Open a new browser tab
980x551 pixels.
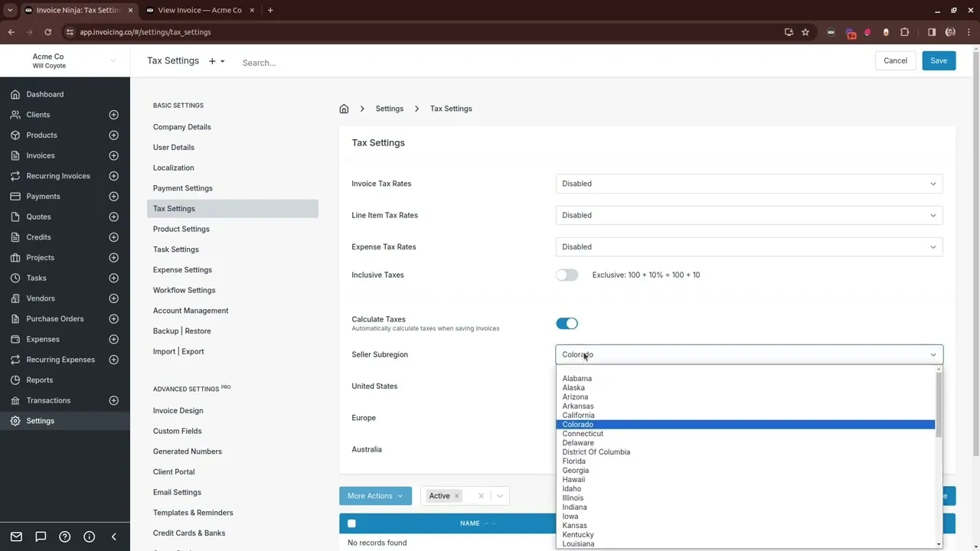tap(270, 10)
